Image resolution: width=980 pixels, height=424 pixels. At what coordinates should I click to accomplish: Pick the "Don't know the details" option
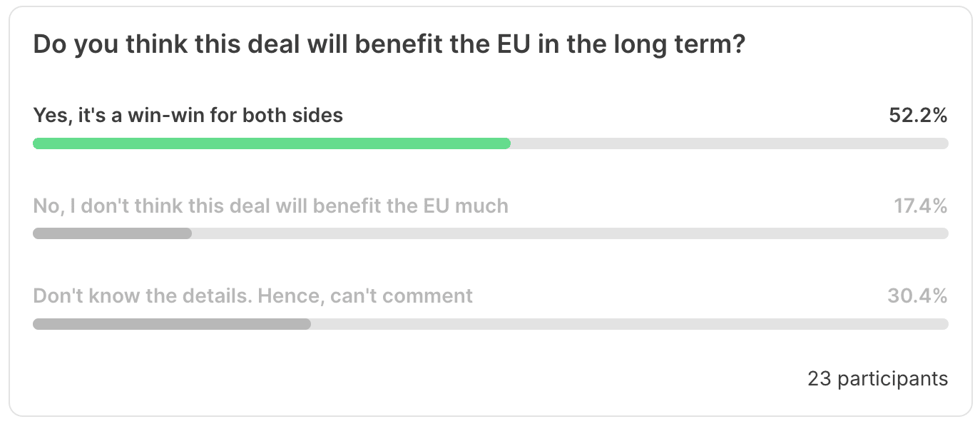tap(252, 296)
